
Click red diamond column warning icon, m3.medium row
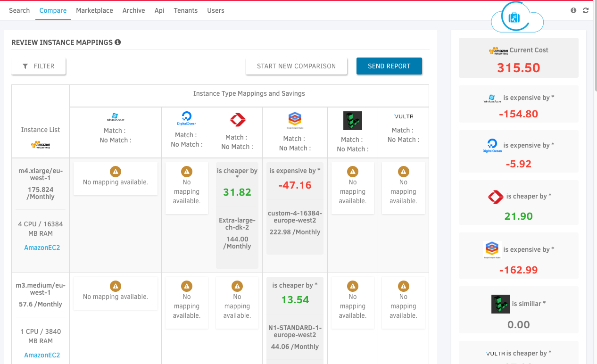(237, 286)
